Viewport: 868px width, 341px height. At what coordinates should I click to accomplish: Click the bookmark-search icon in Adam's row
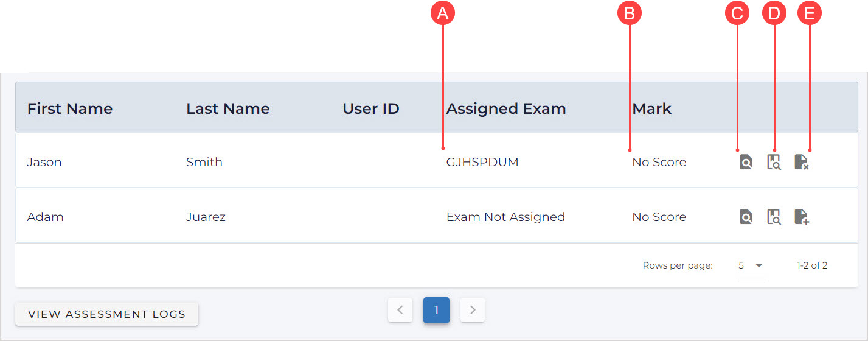pyautogui.click(x=774, y=217)
